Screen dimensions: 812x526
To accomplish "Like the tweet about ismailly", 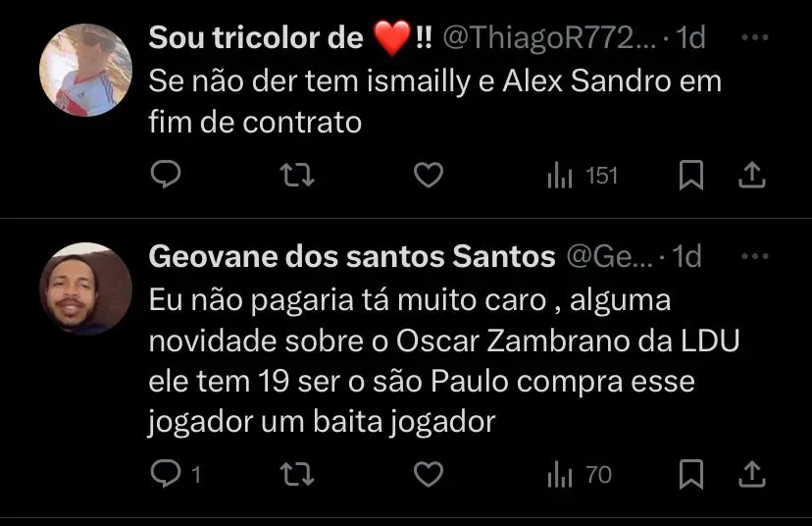I will pos(429,175).
